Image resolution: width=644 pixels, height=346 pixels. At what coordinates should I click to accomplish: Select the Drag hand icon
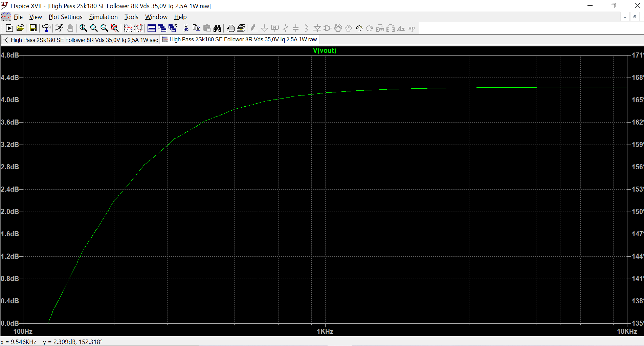(349, 28)
